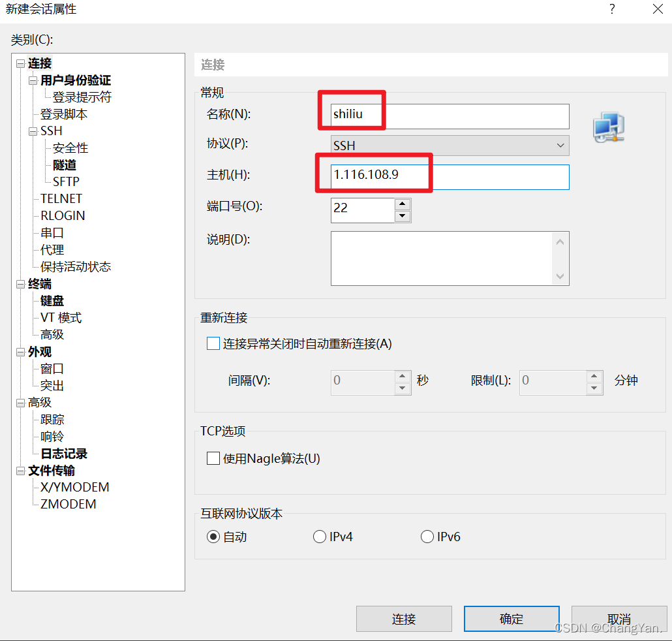Select 登录脚本 in the tree
The height and width of the screenshot is (641, 672).
(64, 114)
